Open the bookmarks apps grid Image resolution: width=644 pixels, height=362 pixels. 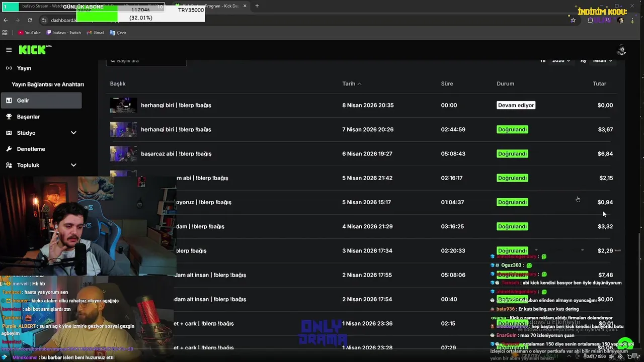click(5, 33)
